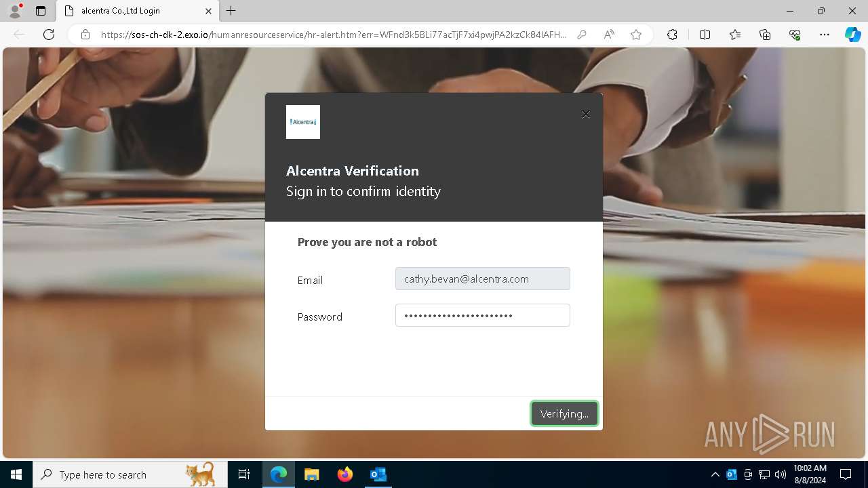This screenshot has height=488, width=868.
Task: Close the alcentra Co.,Ltd Login tab
Action: point(209,11)
